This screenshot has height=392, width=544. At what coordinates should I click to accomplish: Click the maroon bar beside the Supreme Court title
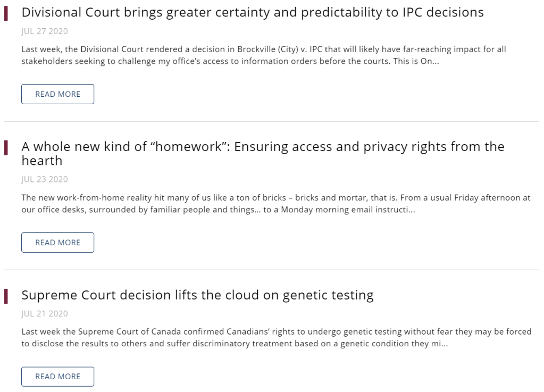[6, 296]
